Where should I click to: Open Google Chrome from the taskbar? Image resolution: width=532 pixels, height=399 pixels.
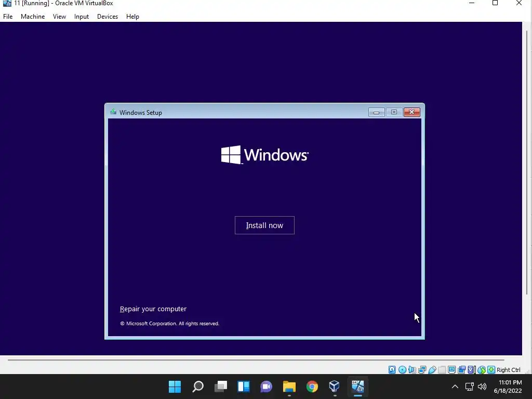pos(312,387)
